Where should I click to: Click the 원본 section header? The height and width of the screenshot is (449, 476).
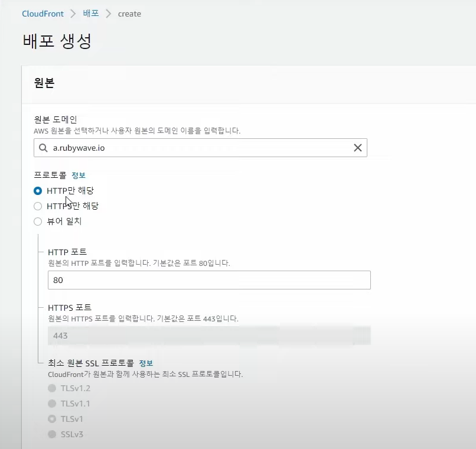[44, 83]
